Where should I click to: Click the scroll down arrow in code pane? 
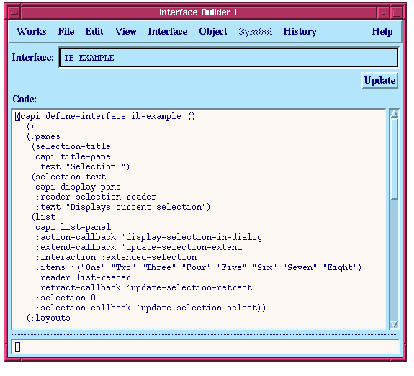click(x=394, y=324)
